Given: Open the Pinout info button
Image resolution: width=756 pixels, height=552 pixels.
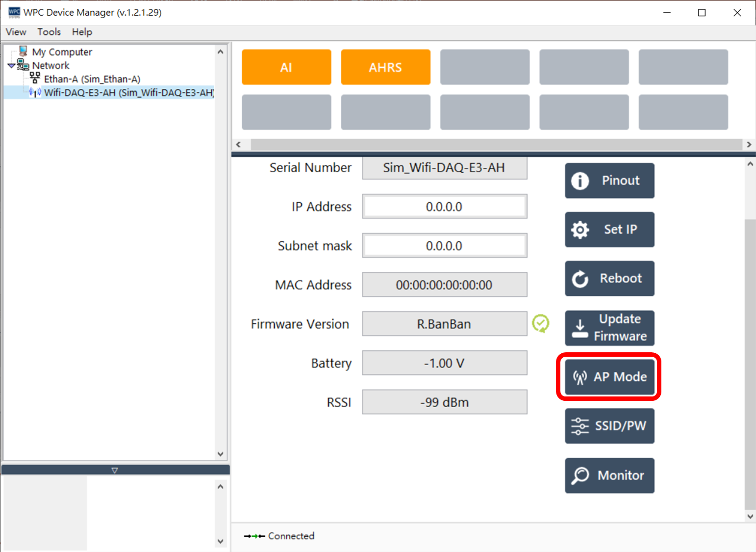Looking at the screenshot, I should (609, 181).
